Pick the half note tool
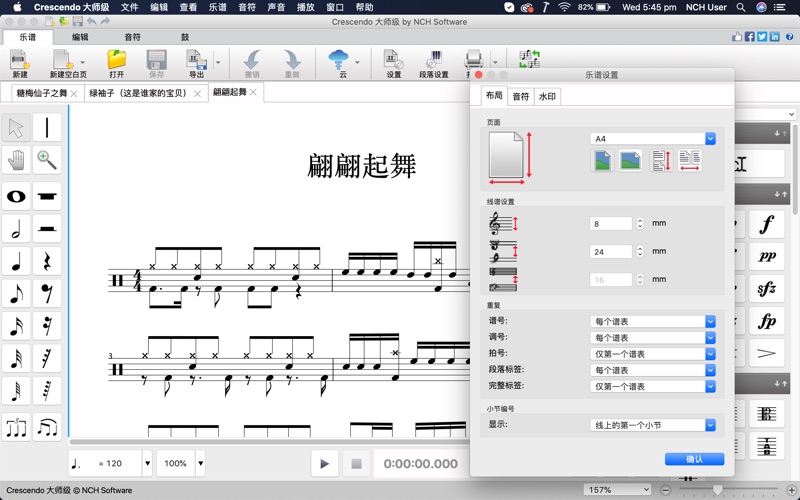The width and height of the screenshot is (800, 500). click(16, 230)
